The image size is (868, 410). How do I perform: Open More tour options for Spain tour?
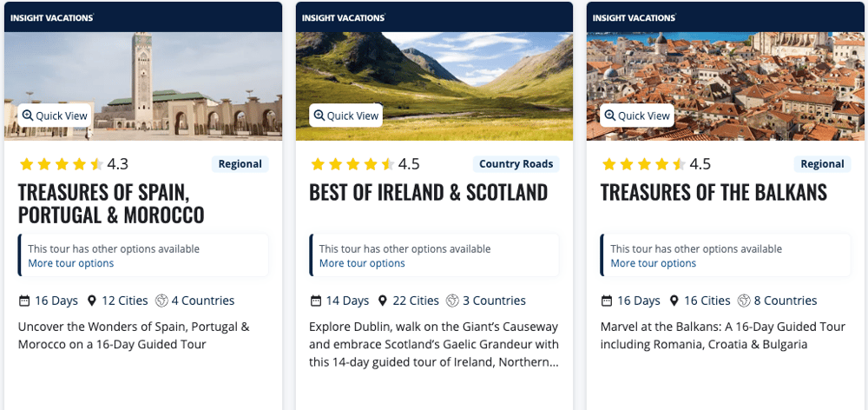70,263
